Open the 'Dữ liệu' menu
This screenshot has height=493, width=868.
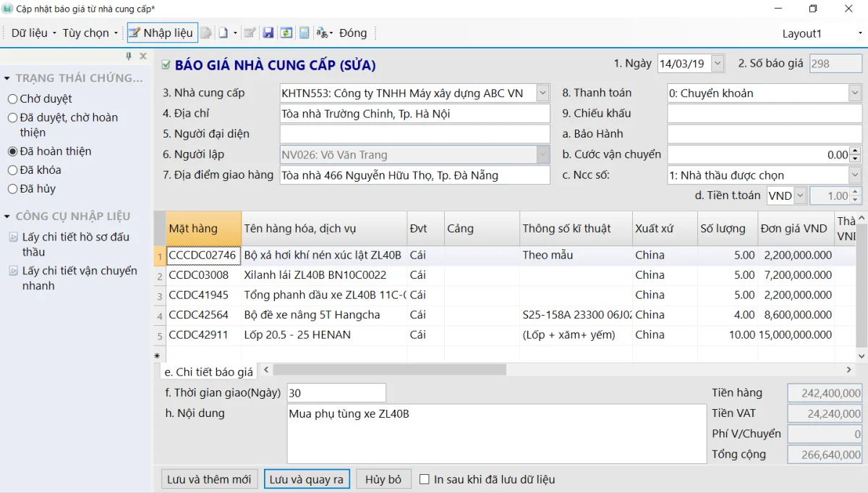[x=33, y=33]
